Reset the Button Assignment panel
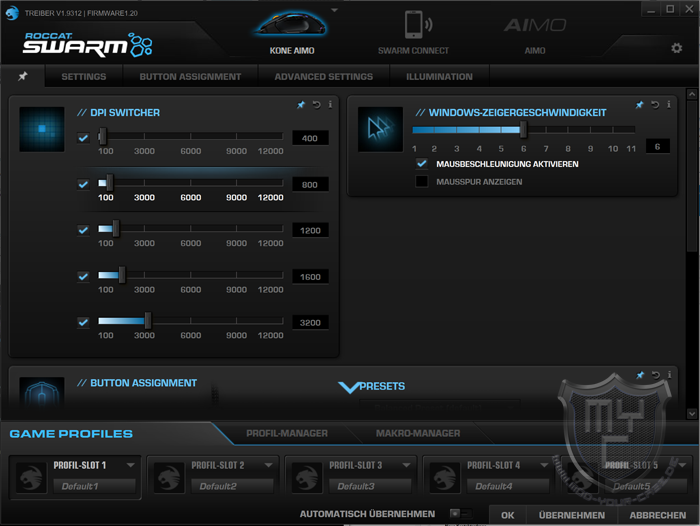Screen dimensions: 700x526 655,375
